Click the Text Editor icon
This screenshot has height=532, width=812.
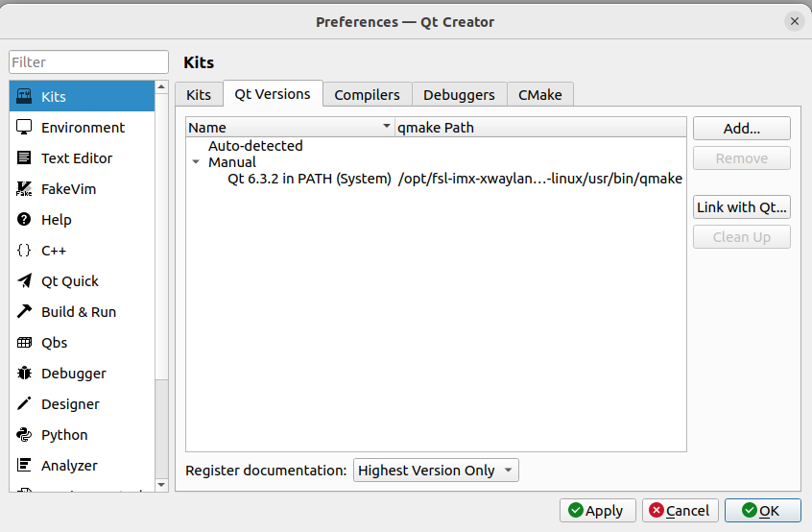click(24, 157)
